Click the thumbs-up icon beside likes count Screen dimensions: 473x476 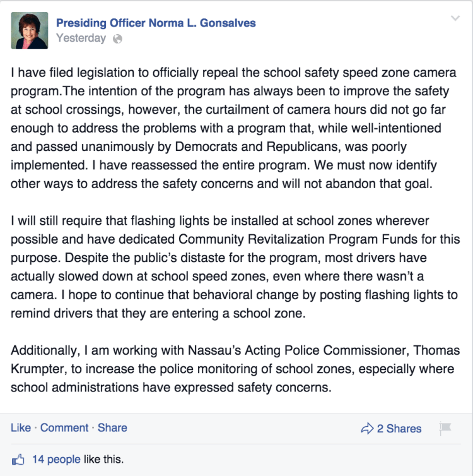[18, 458]
